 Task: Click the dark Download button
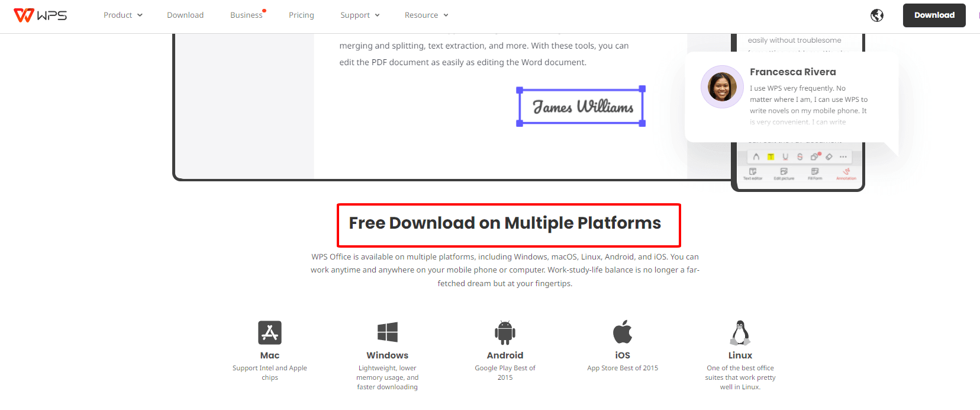[934, 15]
